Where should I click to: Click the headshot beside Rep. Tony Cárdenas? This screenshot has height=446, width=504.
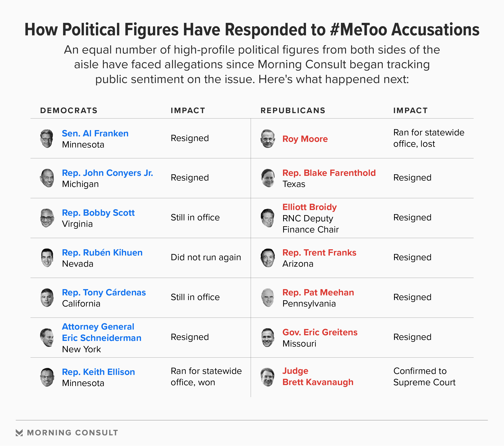[x=47, y=298]
